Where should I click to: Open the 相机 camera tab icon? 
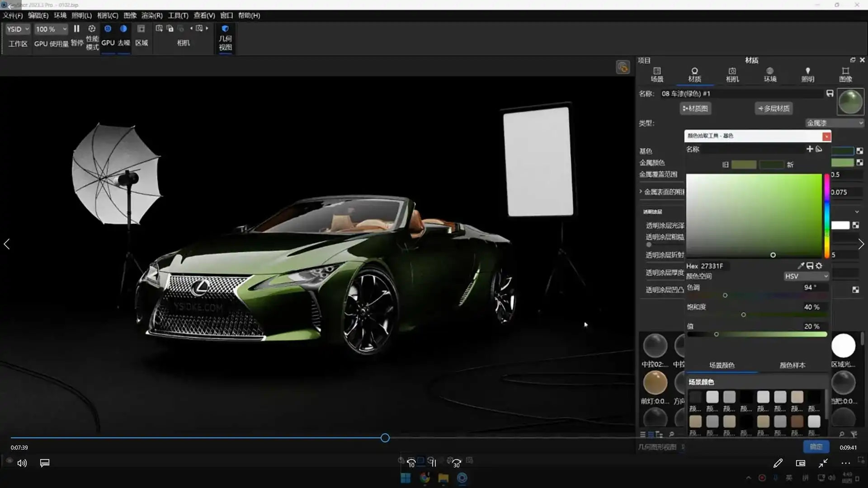coord(732,71)
